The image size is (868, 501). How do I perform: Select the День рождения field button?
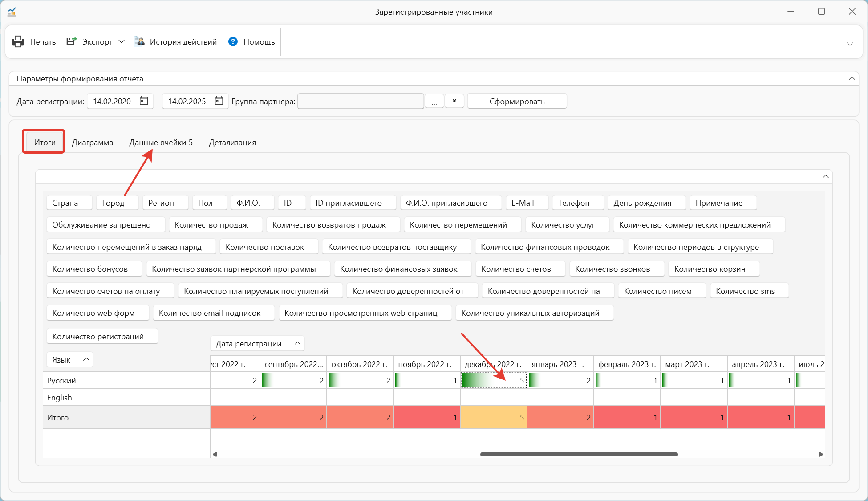[646, 203]
